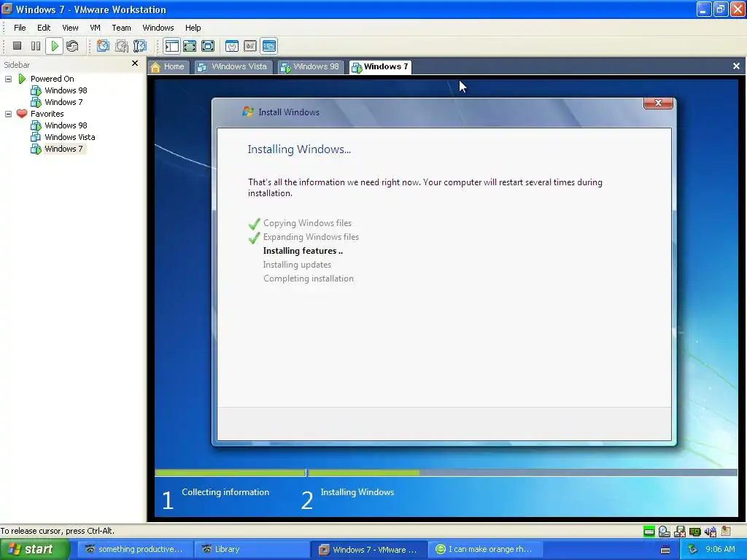Switch to 'something productive...' taskbar window
The width and height of the screenshot is (747, 560).
[x=135, y=550]
